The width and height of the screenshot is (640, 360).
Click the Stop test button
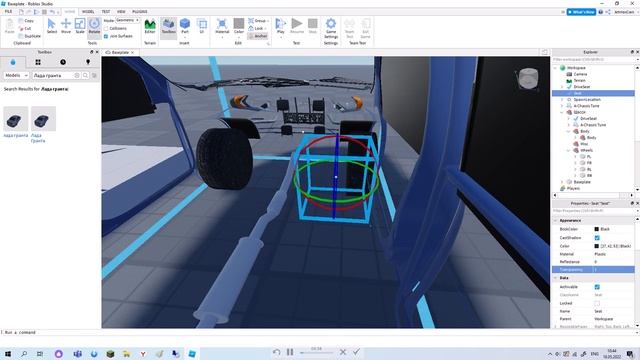click(313, 26)
